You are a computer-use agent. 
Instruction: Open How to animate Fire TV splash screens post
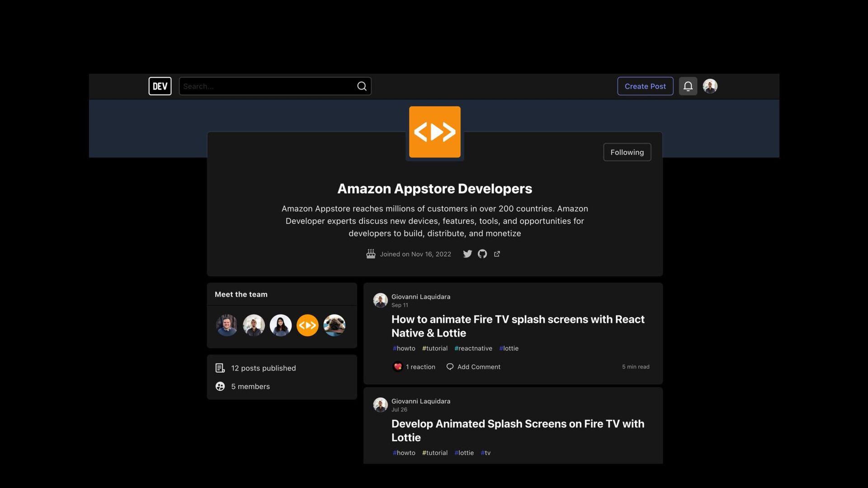click(518, 326)
